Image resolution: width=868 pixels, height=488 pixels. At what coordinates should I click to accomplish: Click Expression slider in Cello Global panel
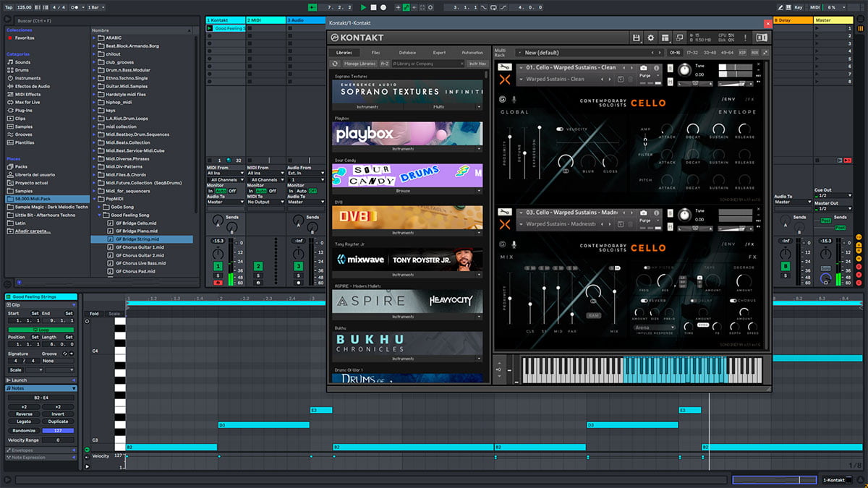pyautogui.click(x=540, y=152)
